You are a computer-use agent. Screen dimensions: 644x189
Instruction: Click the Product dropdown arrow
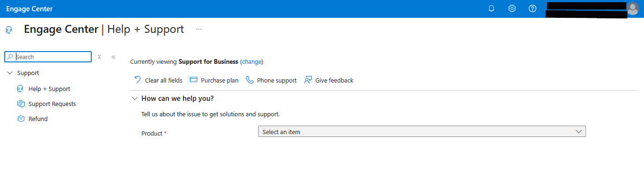578,132
